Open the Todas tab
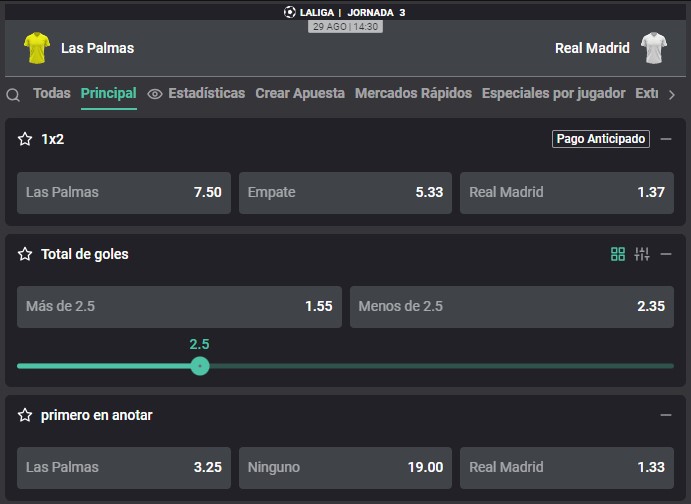The height and width of the screenshot is (504, 691). [x=52, y=93]
